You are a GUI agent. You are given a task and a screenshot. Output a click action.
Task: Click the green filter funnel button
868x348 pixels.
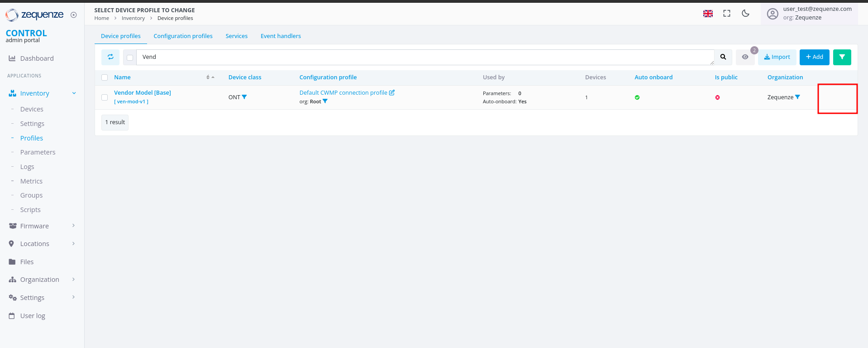click(x=842, y=57)
